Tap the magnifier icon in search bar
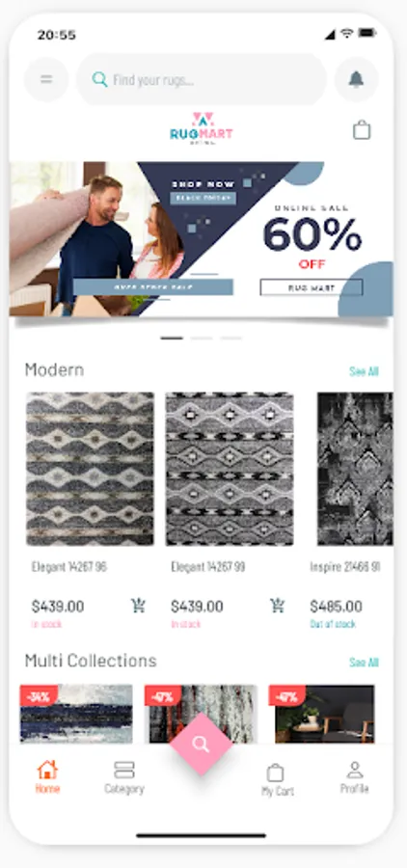The width and height of the screenshot is (407, 868). [99, 80]
